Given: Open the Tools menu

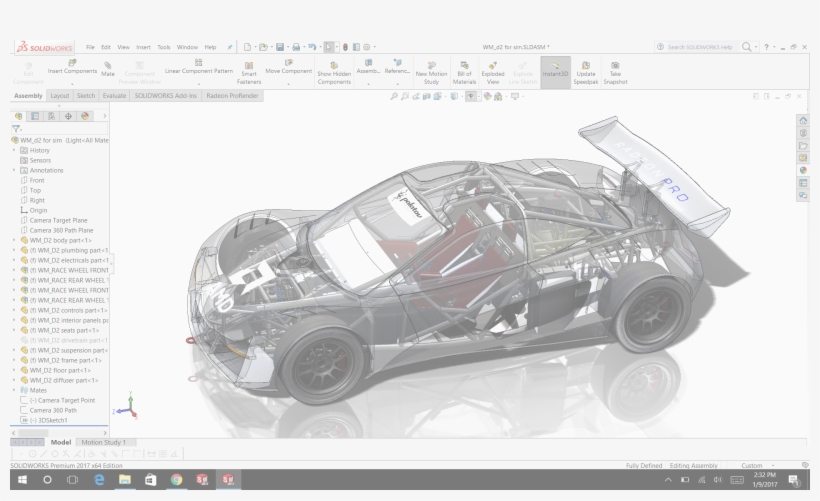Looking at the screenshot, I should tap(163, 47).
